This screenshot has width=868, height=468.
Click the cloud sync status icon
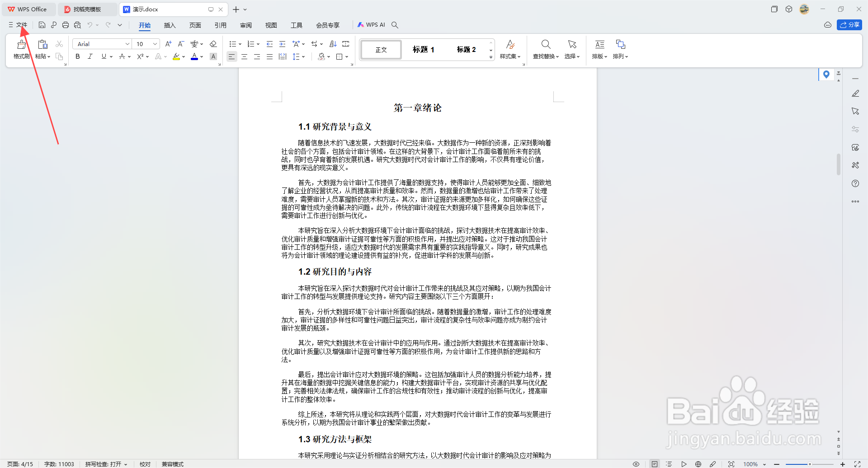(828, 25)
